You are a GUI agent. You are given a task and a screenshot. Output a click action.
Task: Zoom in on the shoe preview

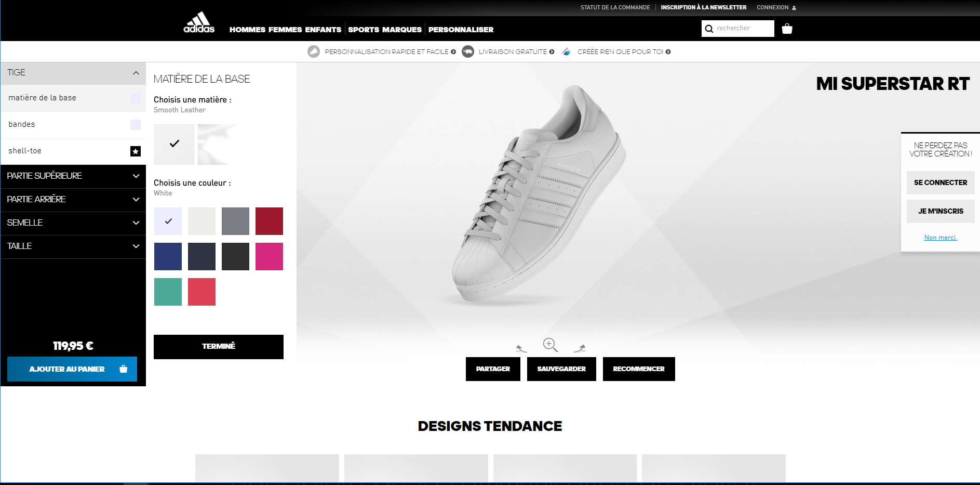tap(550, 345)
